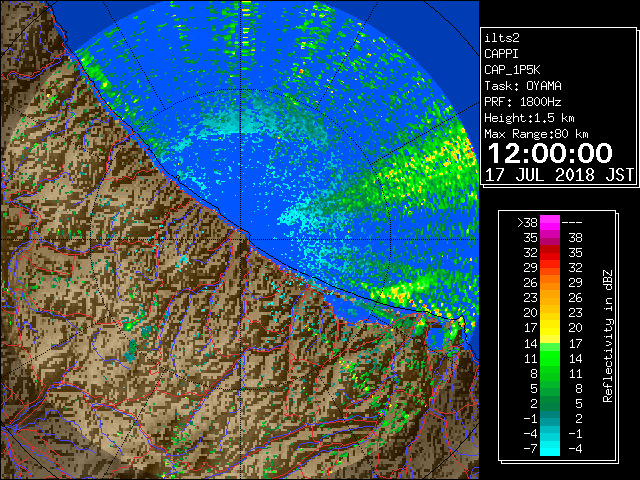Viewport: 640px width, 480px height.
Task: Click the orange 26–29 dBZ legend swatch
Action: click(x=550, y=282)
